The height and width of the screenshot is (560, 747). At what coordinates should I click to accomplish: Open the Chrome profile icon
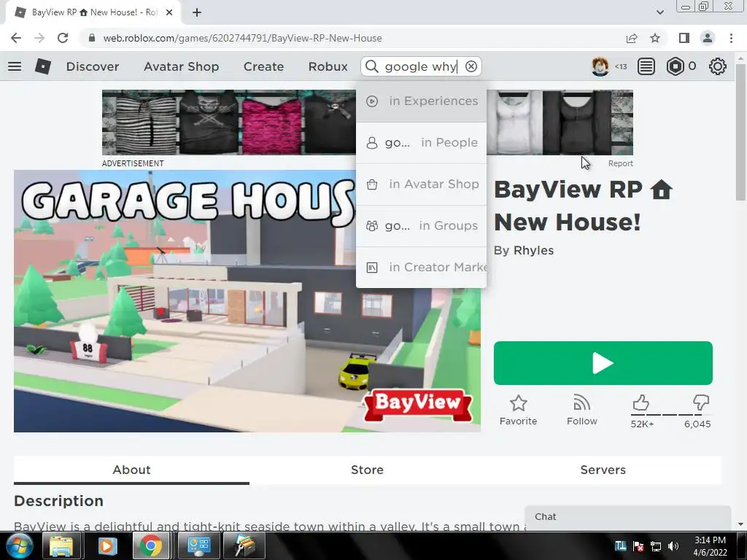pos(708,38)
